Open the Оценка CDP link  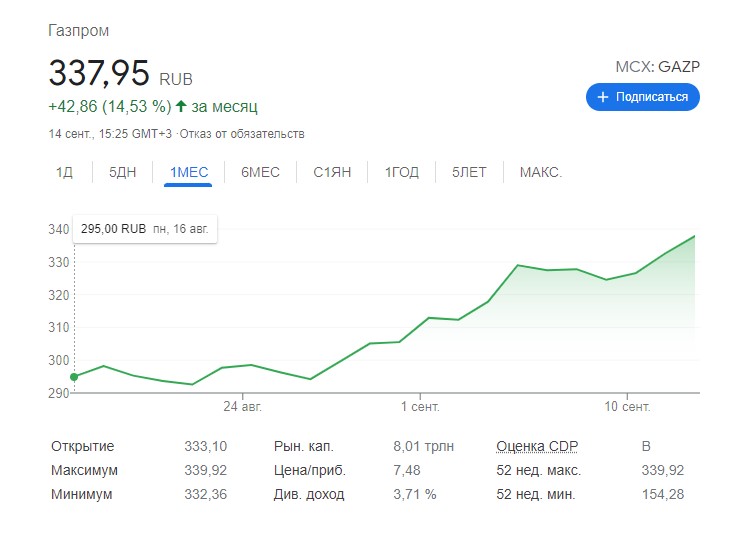click(x=537, y=446)
